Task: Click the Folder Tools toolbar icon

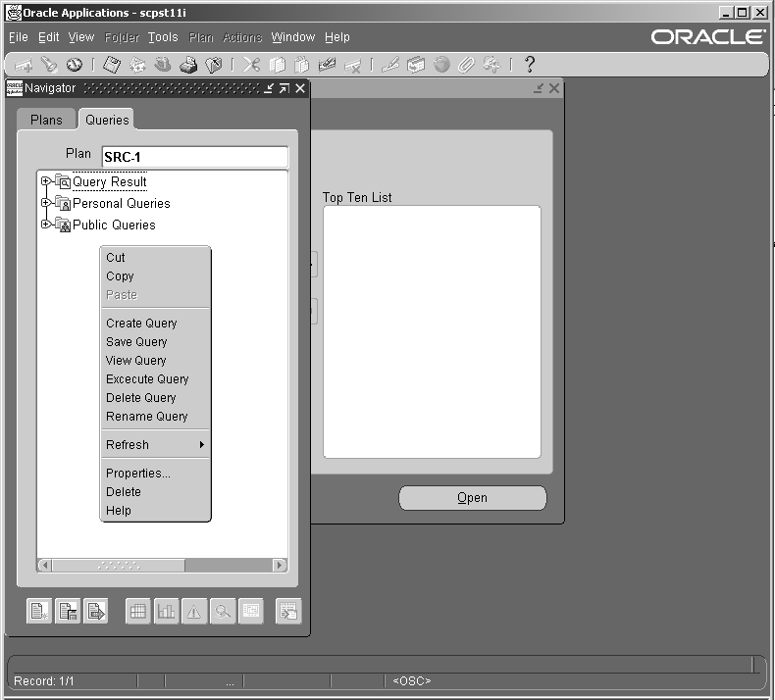Action: pos(491,65)
